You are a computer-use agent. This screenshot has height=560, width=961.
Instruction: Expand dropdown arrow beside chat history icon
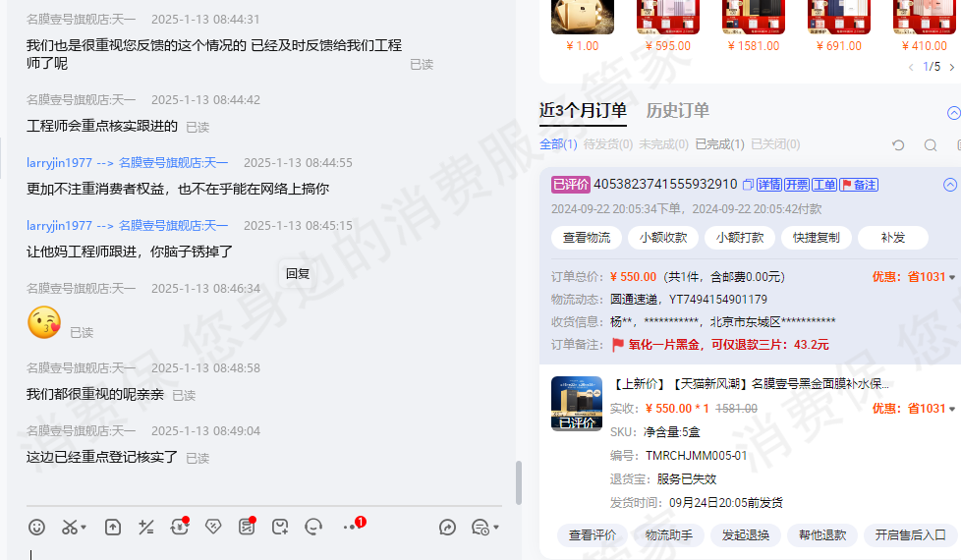pos(496,527)
